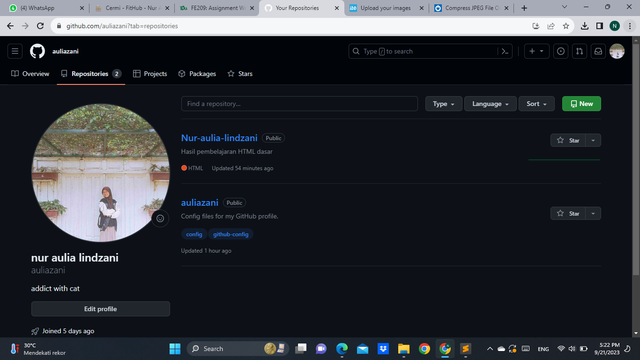
Task: Expand the Type filter dropdown
Action: click(x=443, y=104)
